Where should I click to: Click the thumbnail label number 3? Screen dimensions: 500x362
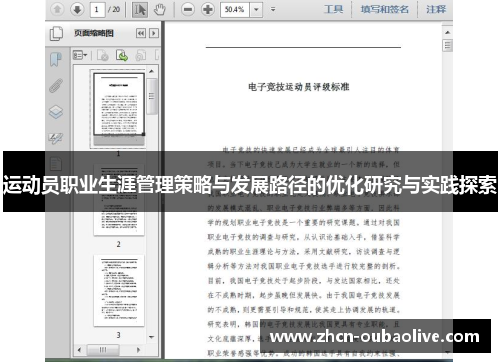click(118, 335)
